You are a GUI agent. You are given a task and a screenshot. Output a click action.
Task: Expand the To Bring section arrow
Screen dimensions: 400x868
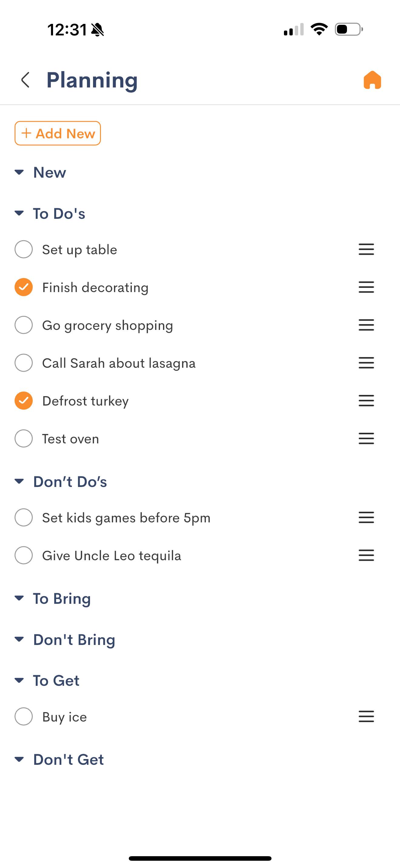[19, 598]
